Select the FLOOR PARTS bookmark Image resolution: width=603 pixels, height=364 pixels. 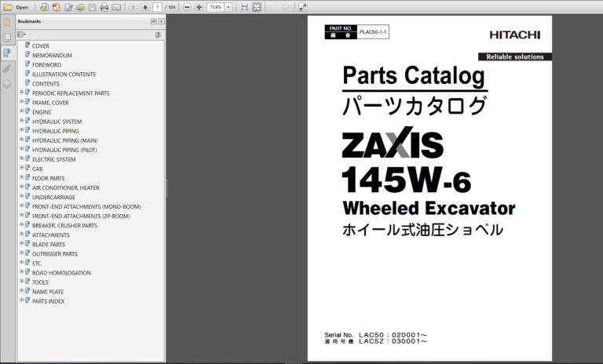pyautogui.click(x=49, y=178)
